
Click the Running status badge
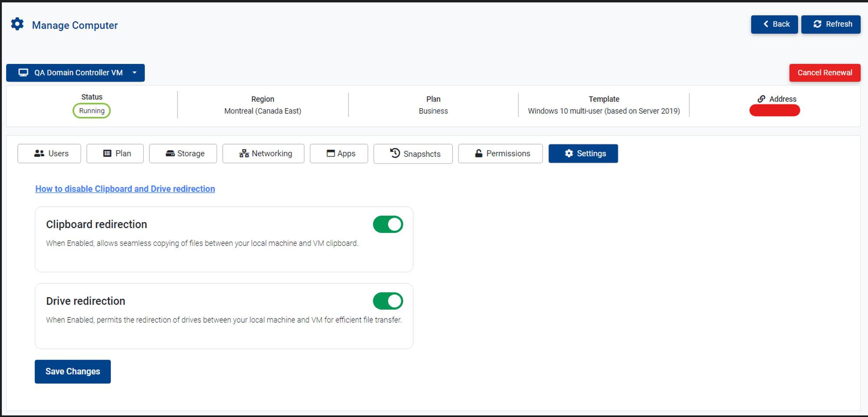pos(92,110)
